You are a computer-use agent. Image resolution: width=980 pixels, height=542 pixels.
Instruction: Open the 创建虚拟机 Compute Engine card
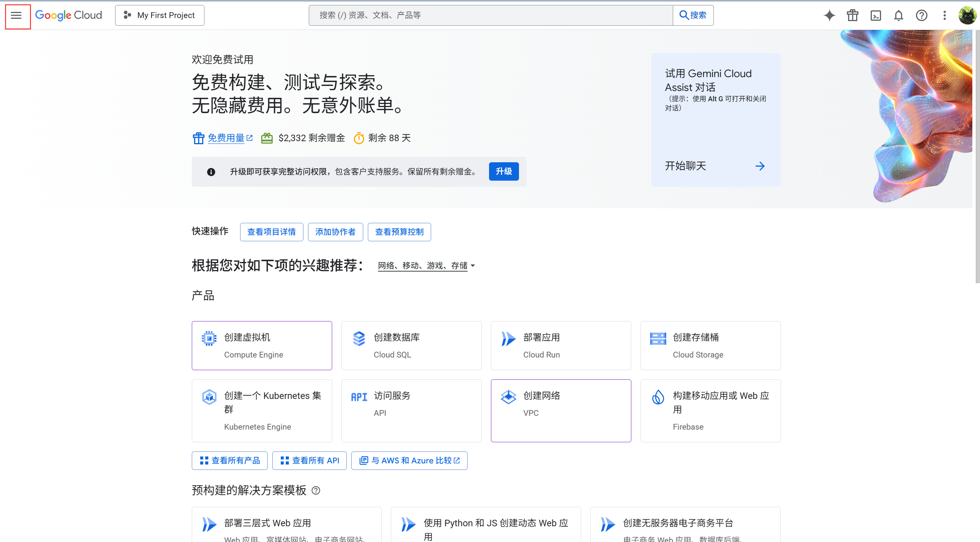tap(262, 345)
